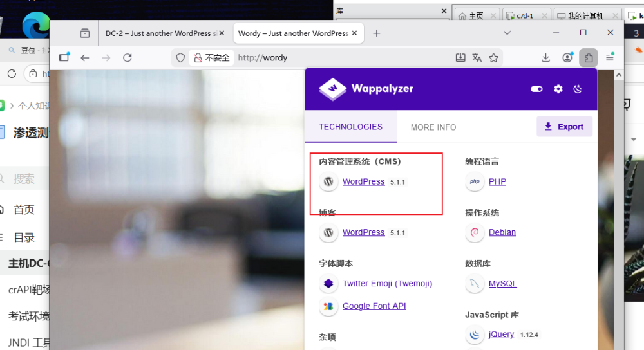The width and height of the screenshot is (644, 350).
Task: Open WordPress link under CMS section
Action: coord(363,181)
